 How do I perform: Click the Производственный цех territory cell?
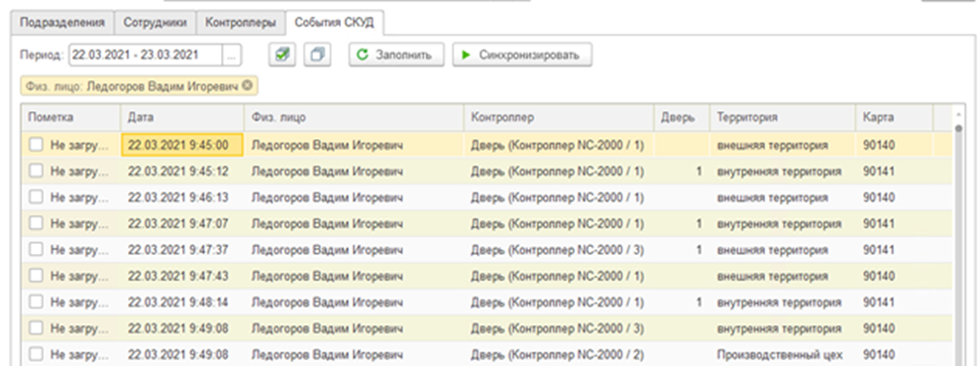[783, 354]
